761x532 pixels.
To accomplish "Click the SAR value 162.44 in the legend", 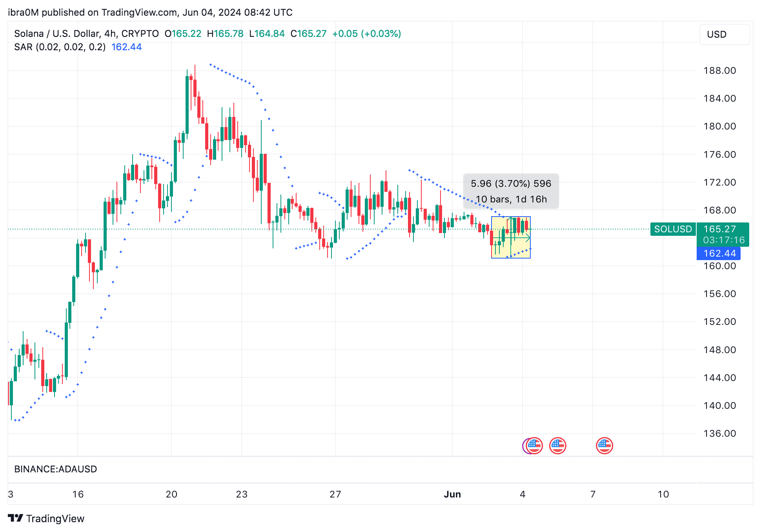I will [126, 47].
